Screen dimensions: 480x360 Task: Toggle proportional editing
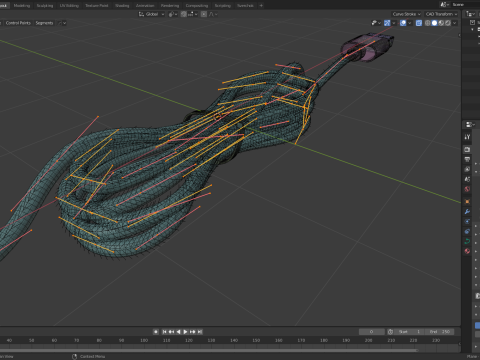pyautogui.click(x=204, y=14)
